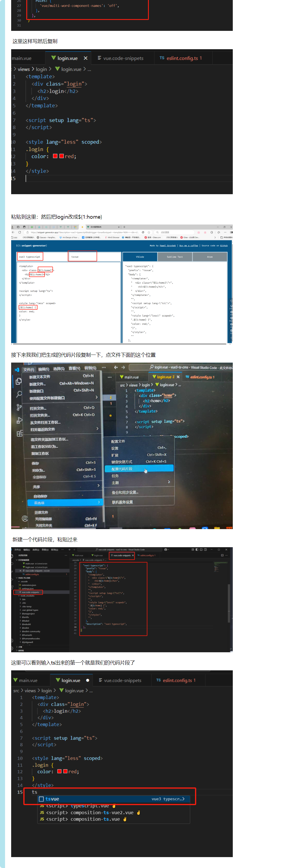Select the tsvue suggestion row

point(113,799)
